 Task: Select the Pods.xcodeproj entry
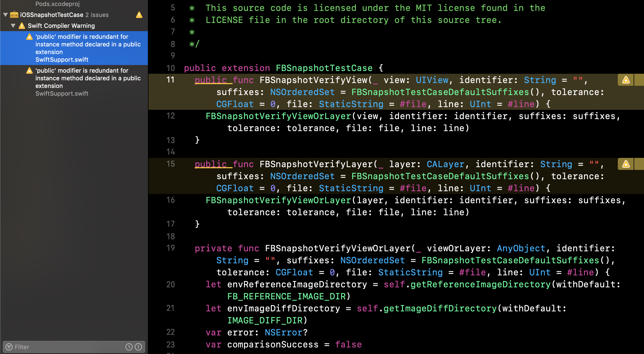pos(57,4)
